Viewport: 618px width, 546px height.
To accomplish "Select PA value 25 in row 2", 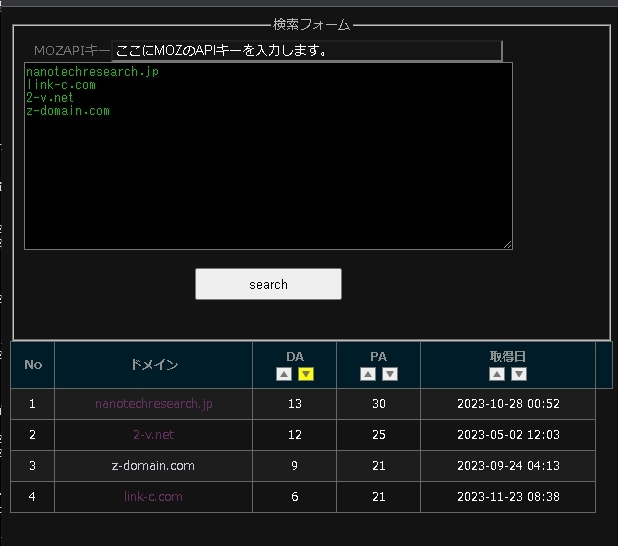I will pos(379,434).
